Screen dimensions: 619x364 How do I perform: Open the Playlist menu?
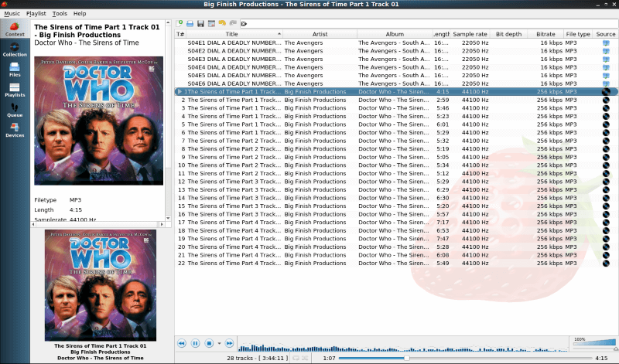point(36,13)
